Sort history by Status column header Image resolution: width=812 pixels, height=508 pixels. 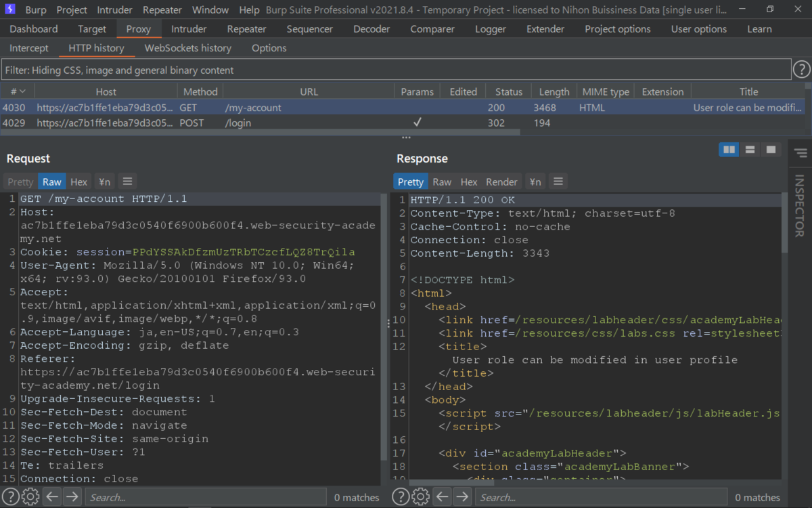509,91
